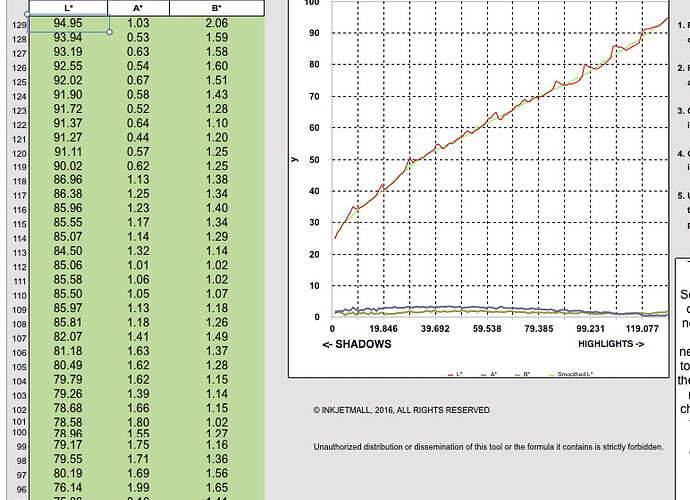The width and height of the screenshot is (690, 500).
Task: Click A* value 1.03 in row 129
Action: [x=138, y=23]
